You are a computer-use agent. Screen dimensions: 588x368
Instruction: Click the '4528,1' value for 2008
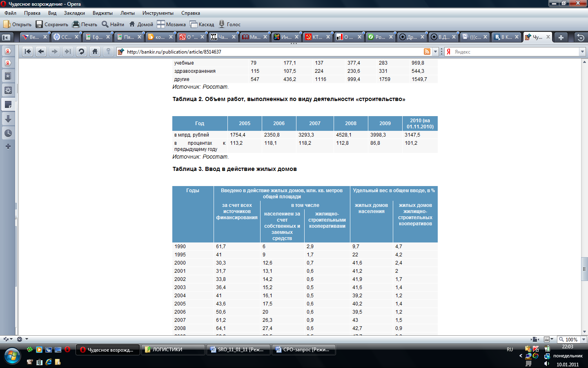pyautogui.click(x=343, y=135)
